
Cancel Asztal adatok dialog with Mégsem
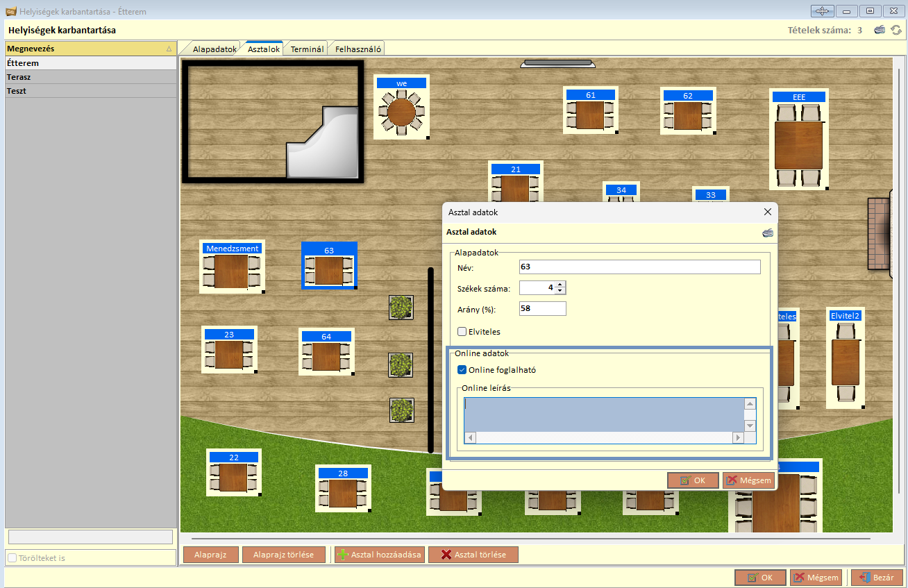[x=748, y=480]
